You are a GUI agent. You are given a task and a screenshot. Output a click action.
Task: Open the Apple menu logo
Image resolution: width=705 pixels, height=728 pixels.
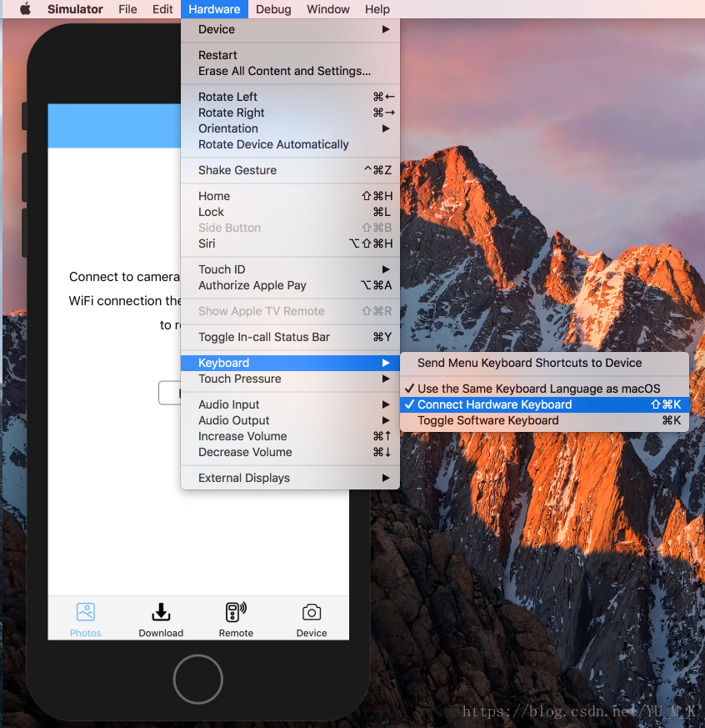(x=26, y=9)
